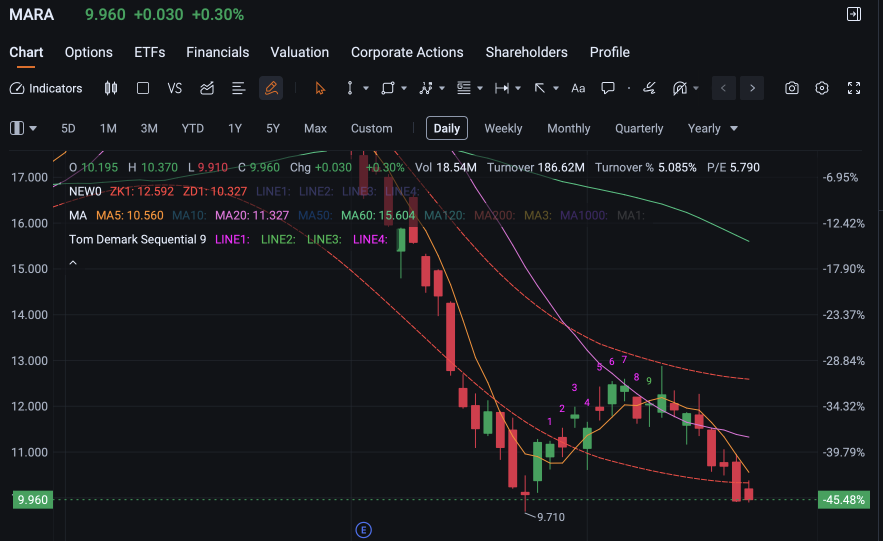
Task: Open the Indicators panel
Action: [x=46, y=88]
